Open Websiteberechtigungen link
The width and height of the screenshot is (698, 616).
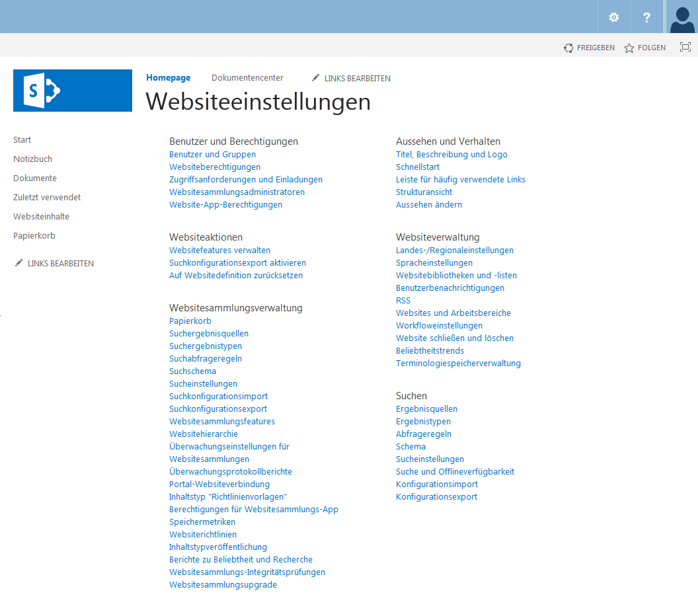pyautogui.click(x=215, y=167)
